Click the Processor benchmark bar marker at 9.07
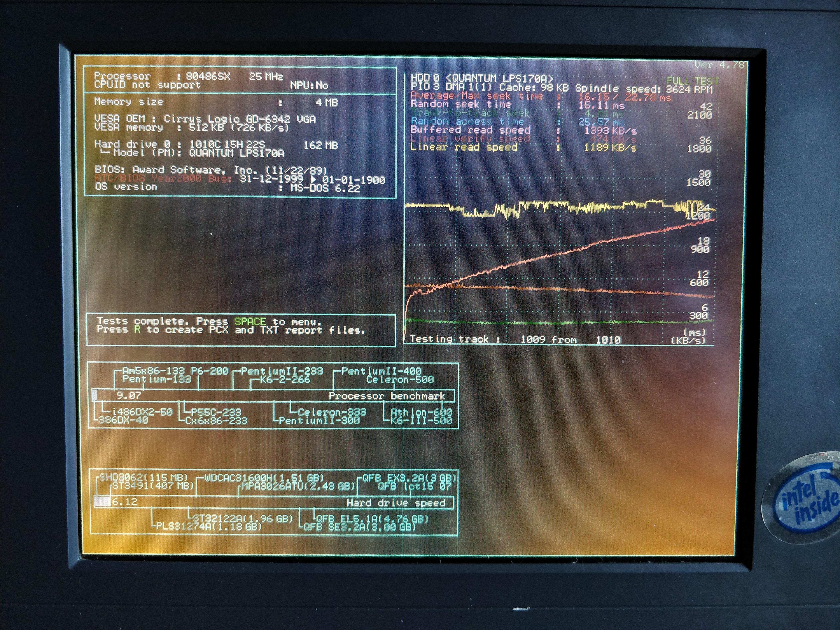840x630 pixels. [x=95, y=395]
